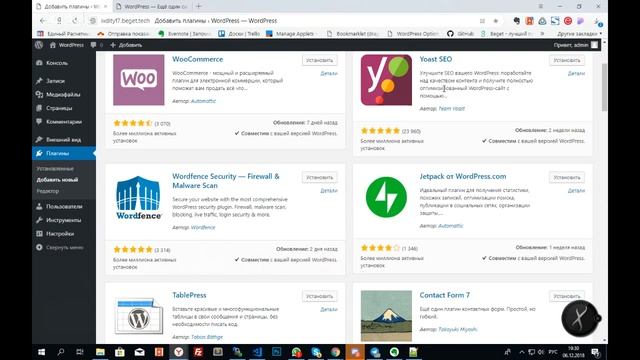Open author Tobias Bäthge link
Screen dimensions: 640x360
(207, 337)
